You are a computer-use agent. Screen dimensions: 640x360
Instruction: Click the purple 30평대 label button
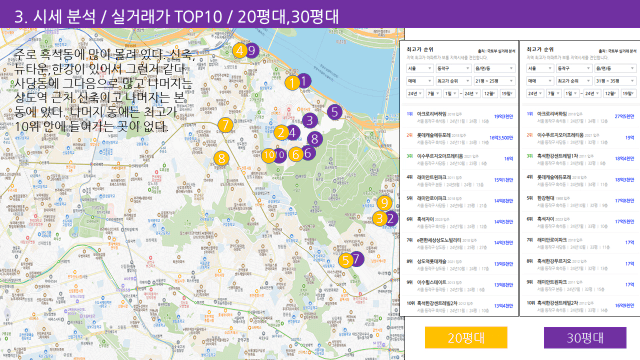585,338
